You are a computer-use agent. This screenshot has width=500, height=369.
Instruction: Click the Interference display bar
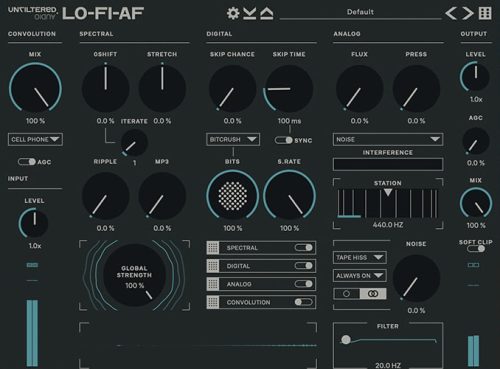(388, 164)
